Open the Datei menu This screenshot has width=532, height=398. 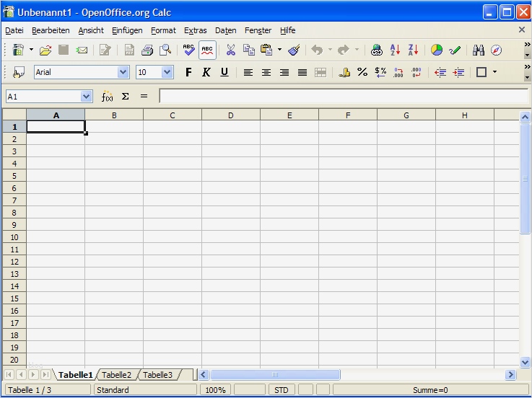(x=14, y=30)
